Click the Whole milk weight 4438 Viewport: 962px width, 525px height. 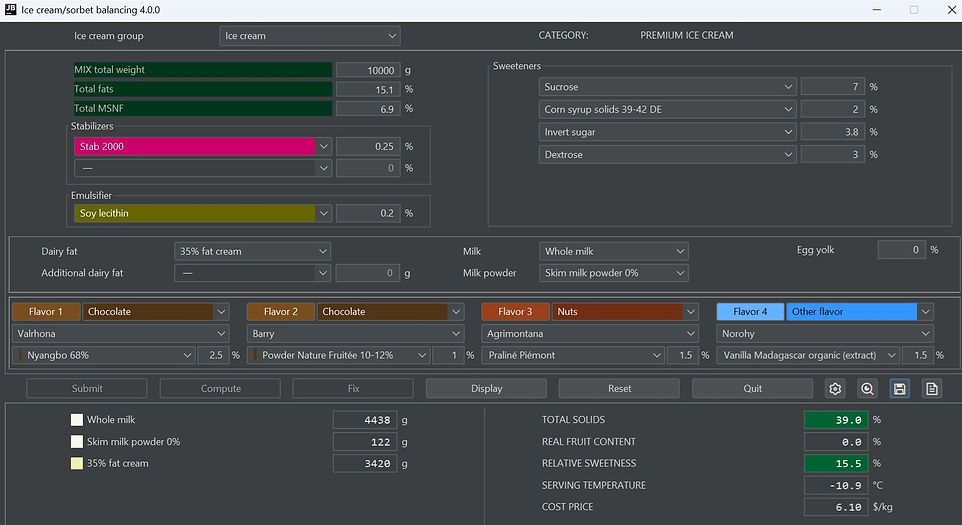coord(365,420)
